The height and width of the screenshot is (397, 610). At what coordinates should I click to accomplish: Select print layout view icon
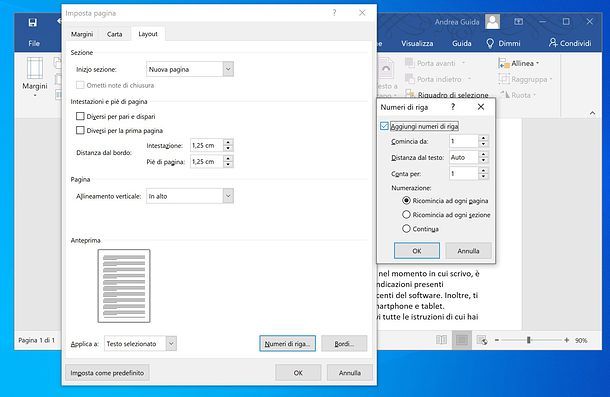pos(462,340)
